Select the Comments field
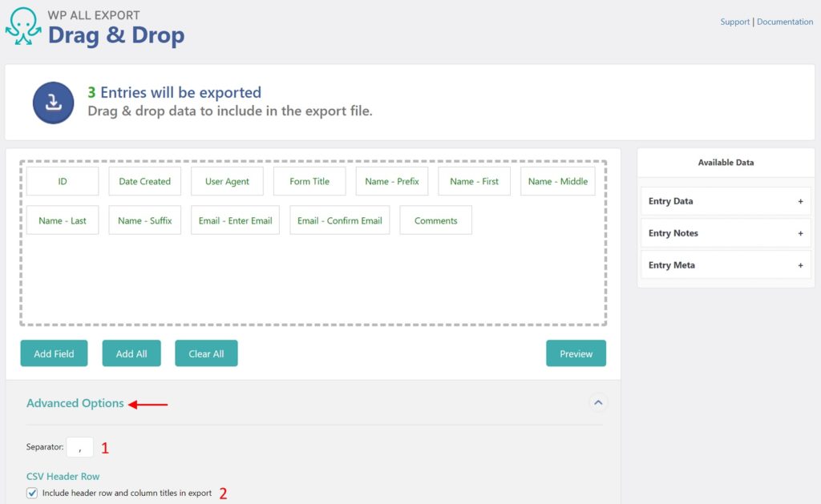Screen dimensions: 821x504 click(x=435, y=220)
